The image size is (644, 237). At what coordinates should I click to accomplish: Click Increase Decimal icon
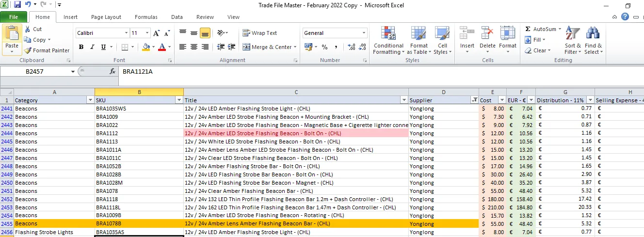[352, 47]
